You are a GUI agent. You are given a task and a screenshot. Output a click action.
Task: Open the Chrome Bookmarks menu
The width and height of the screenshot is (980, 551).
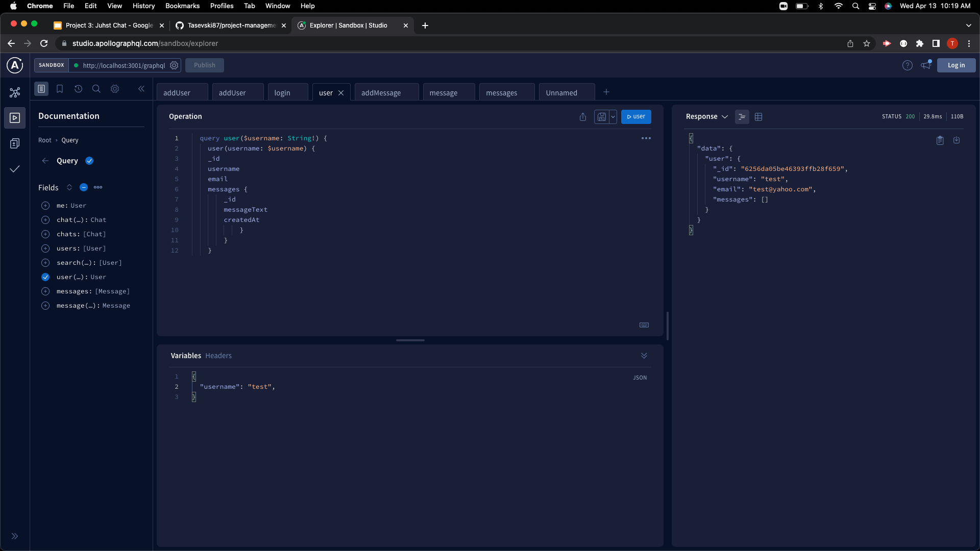coord(182,6)
